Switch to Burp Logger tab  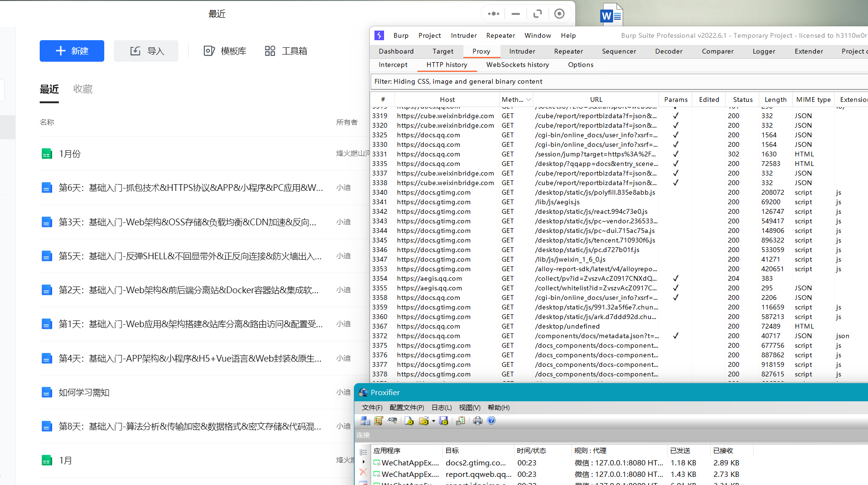764,51
